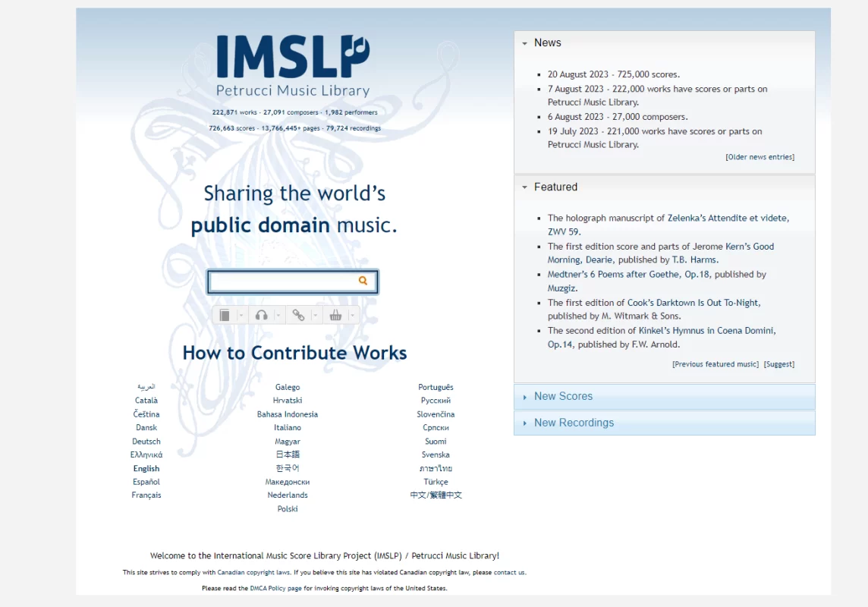The image size is (868, 607).
Task: Click "79,724 recordings" statistic text
Action: tap(353, 128)
